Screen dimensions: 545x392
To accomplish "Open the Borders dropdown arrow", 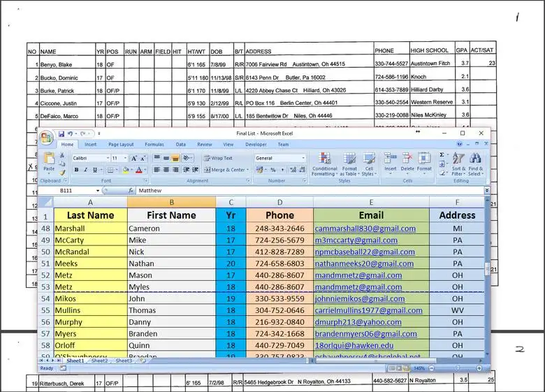I will 117,170.
